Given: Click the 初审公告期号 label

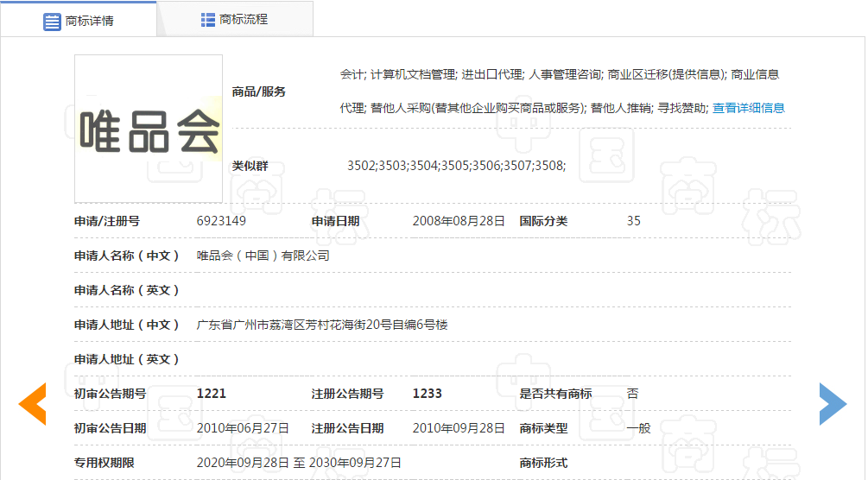Looking at the screenshot, I should pos(111,394).
